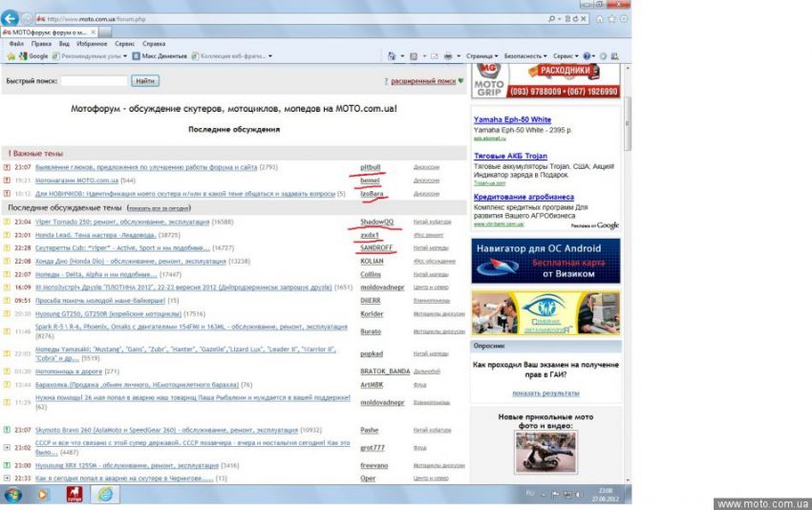Open the Google favorites bookmark
812x510 pixels.
33,56
